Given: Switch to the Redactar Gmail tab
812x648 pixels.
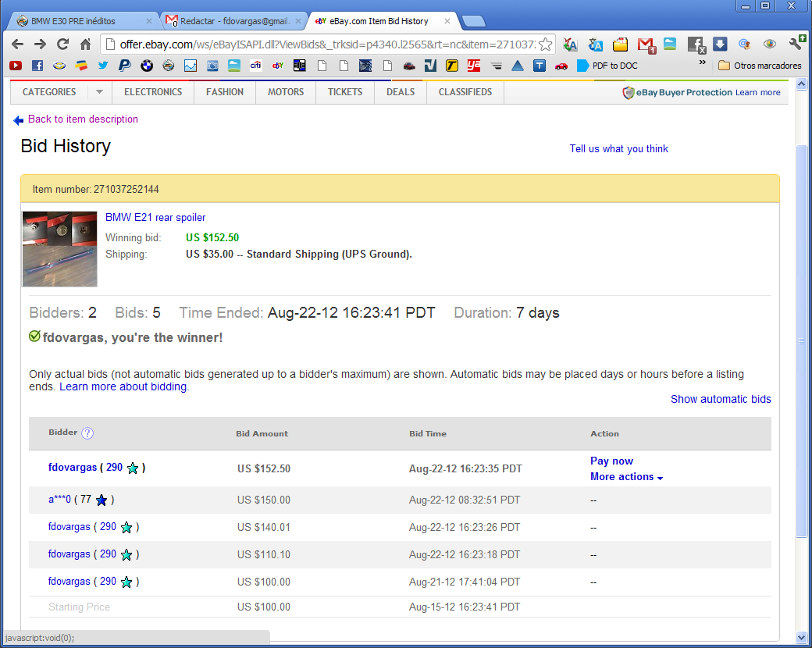Looking at the screenshot, I should coord(233,21).
